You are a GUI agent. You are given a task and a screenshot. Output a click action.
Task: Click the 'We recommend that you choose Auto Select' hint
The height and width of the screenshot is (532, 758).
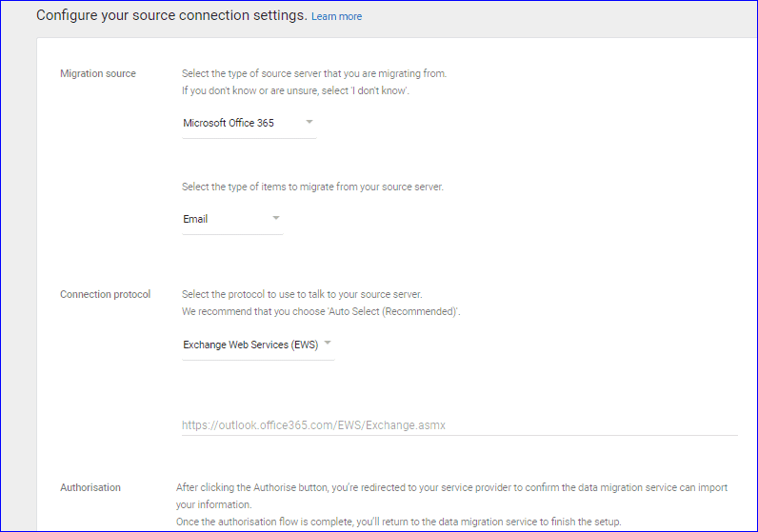(321, 311)
